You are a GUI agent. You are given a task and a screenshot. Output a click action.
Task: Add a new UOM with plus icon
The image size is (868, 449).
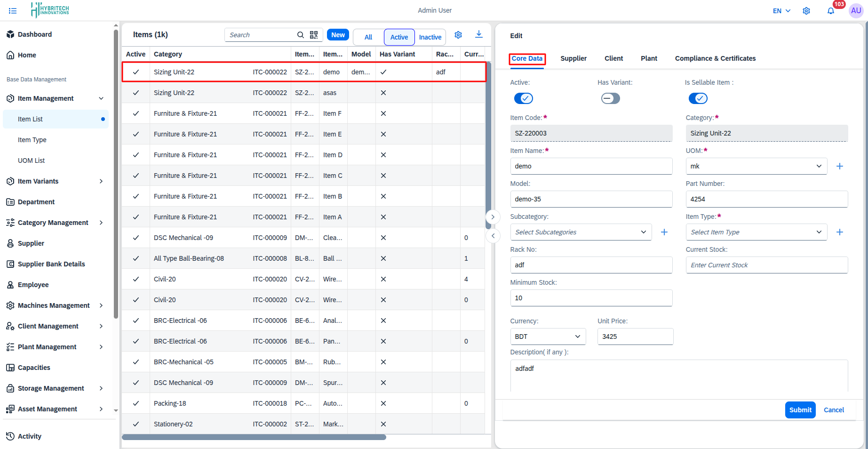(x=839, y=166)
